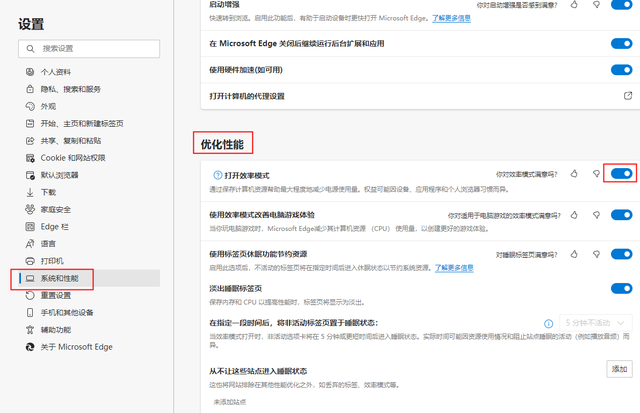640x413 pixels.
Task: Click the thumbs-up icon for 打开效率模式
Action: click(x=574, y=174)
